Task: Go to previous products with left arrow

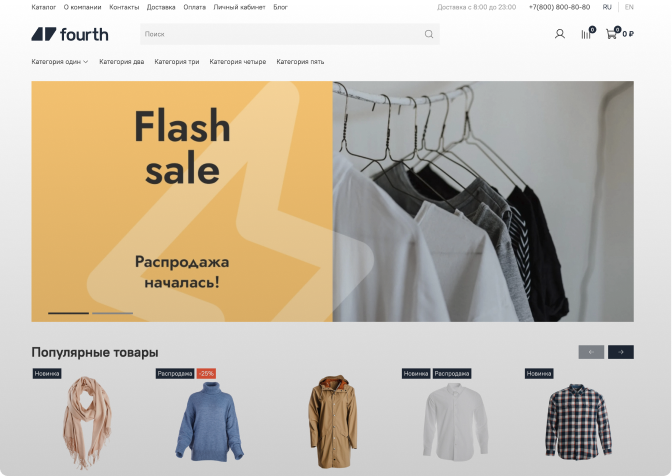Action: point(591,352)
